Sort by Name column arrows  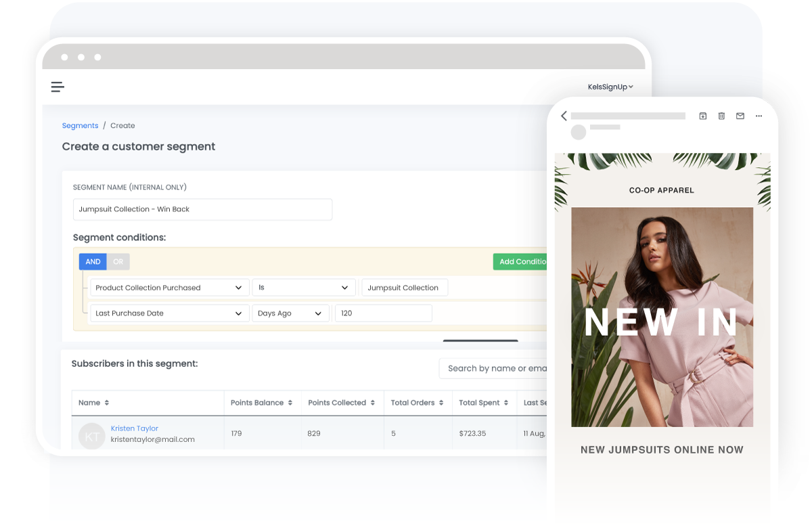107,403
